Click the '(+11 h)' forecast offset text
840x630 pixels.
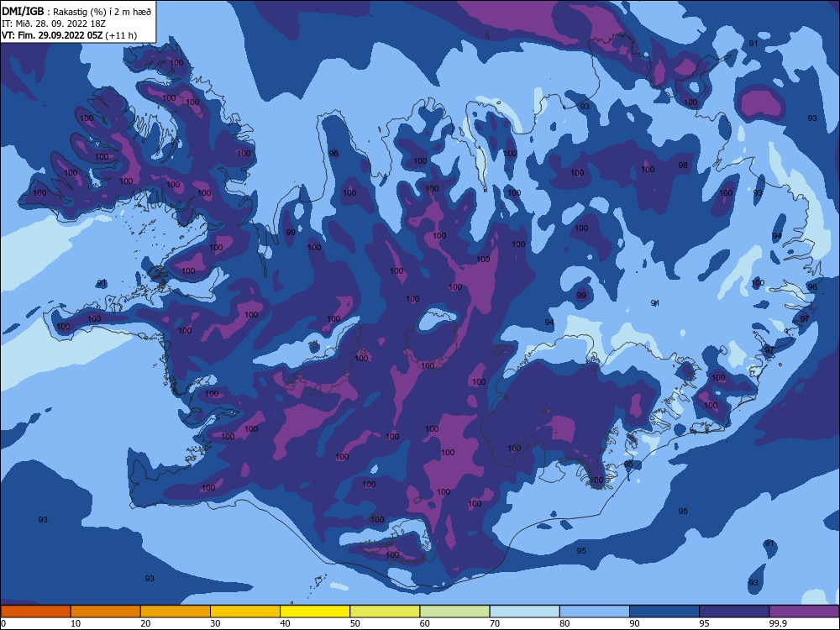tap(121, 35)
